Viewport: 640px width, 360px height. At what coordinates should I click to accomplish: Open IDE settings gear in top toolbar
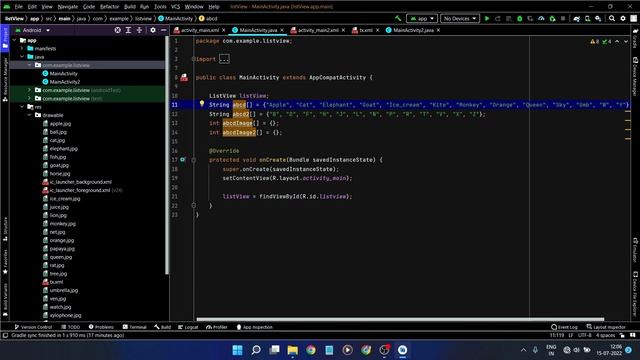coord(623,18)
